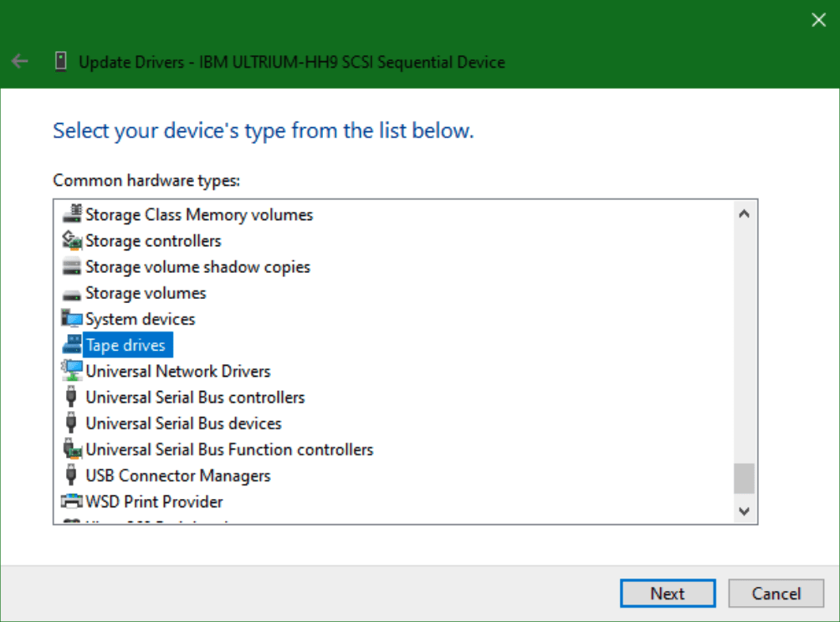Close the Update Drivers dialog
Image resolution: width=840 pixels, height=622 pixels.
coord(818,20)
